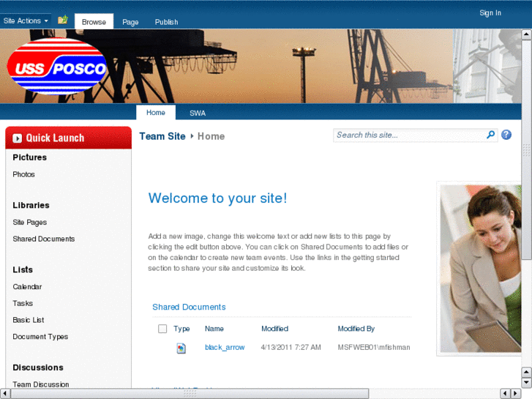Click the Quick Launch play arrow icon
The image size is (532, 399).
(x=18, y=138)
